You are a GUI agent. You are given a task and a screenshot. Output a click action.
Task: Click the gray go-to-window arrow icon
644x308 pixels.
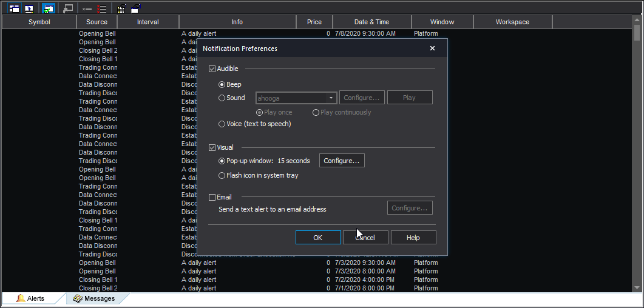68,8
